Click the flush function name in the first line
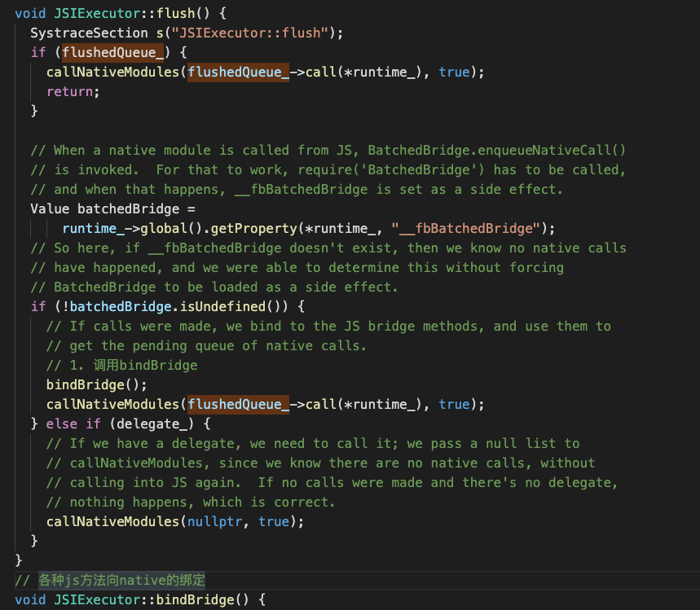Image resolution: width=700 pixels, height=610 pixels. click(x=148, y=13)
